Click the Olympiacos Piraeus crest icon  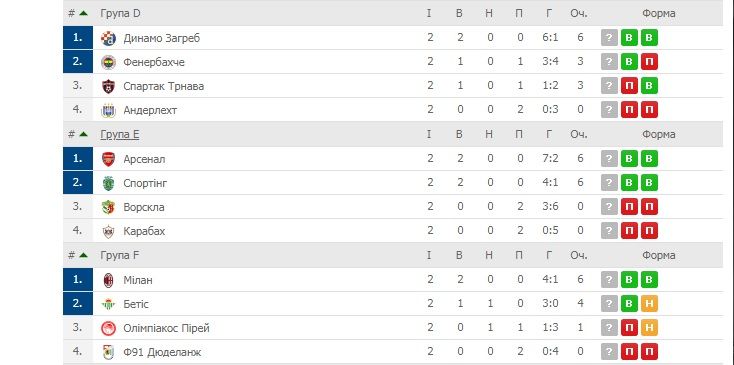coord(108,328)
